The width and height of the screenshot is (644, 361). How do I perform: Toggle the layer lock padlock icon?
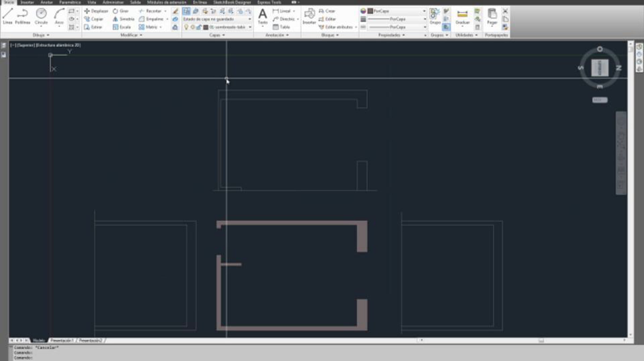[199, 27]
